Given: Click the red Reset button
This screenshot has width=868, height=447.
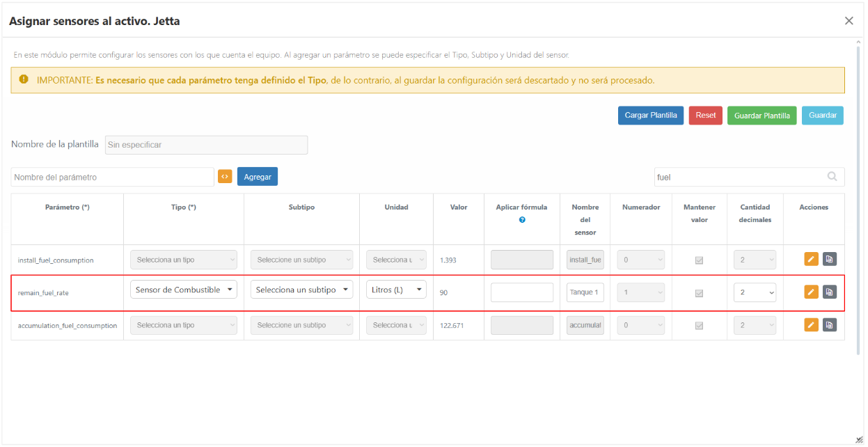Looking at the screenshot, I should click(706, 116).
